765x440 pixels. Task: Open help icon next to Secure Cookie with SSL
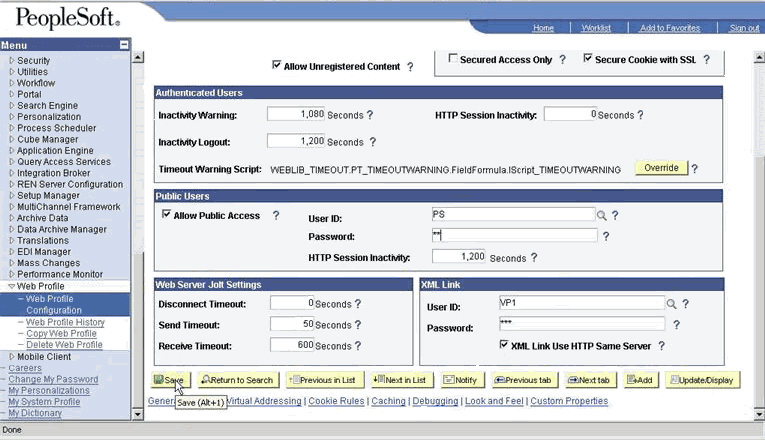click(706, 60)
